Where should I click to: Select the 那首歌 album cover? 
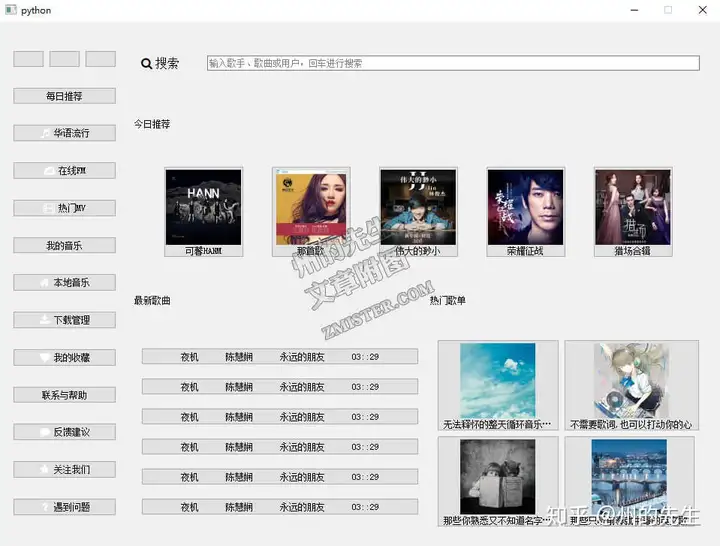tap(311, 212)
